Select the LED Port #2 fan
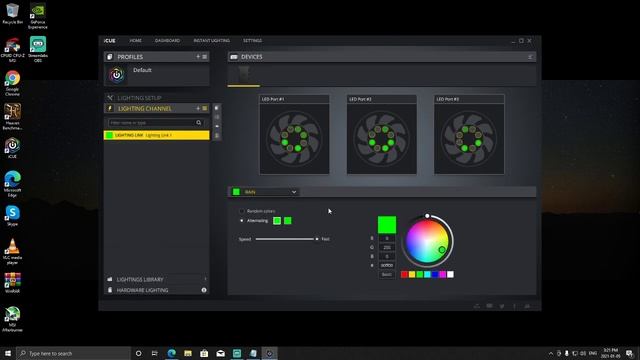The image size is (640, 360). click(382, 135)
